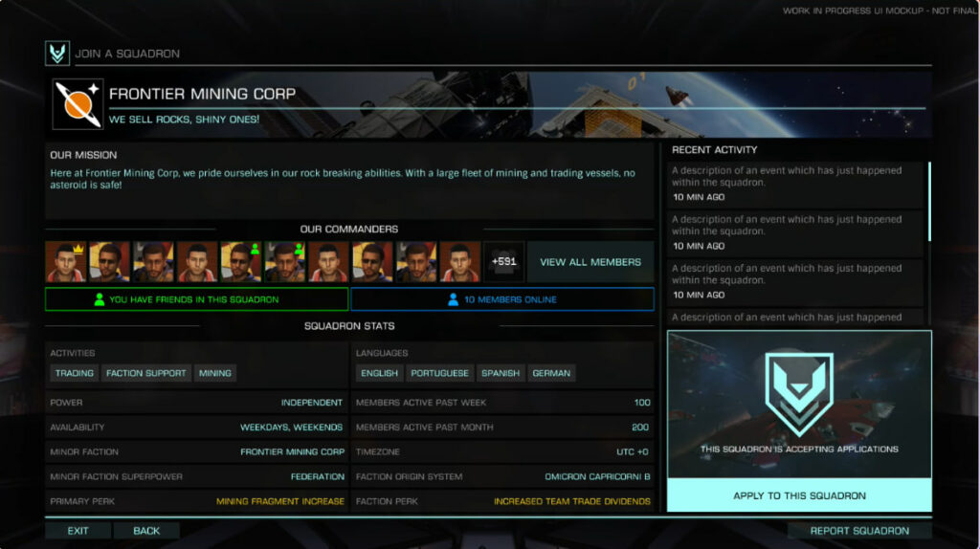
Task: Choose the German language tag
Action: click(551, 373)
